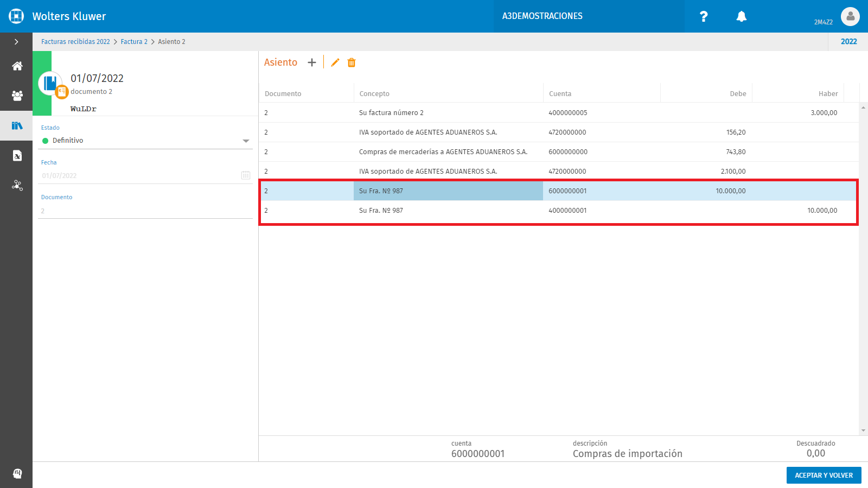The height and width of the screenshot is (488, 868).
Task: Open the 2022 year selector
Action: (x=848, y=42)
